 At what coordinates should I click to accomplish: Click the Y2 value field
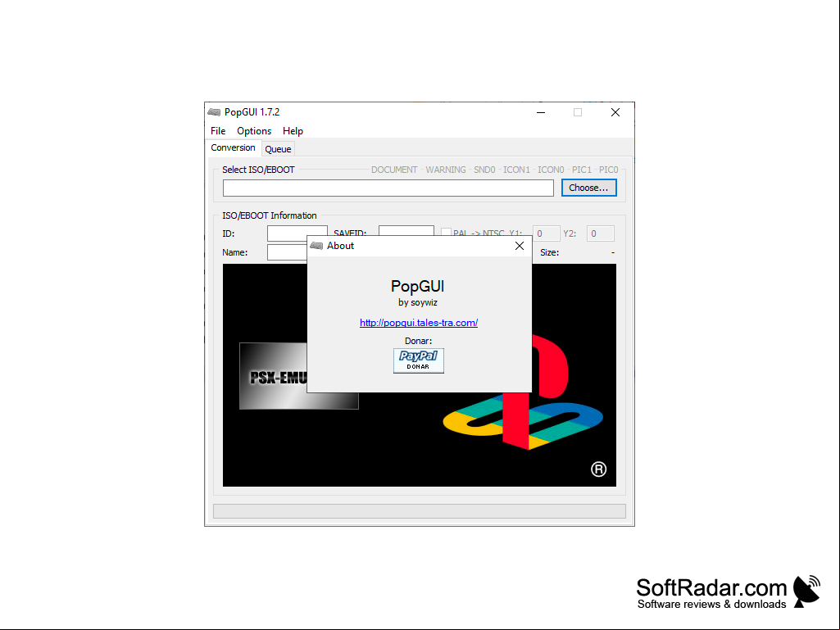(x=600, y=233)
